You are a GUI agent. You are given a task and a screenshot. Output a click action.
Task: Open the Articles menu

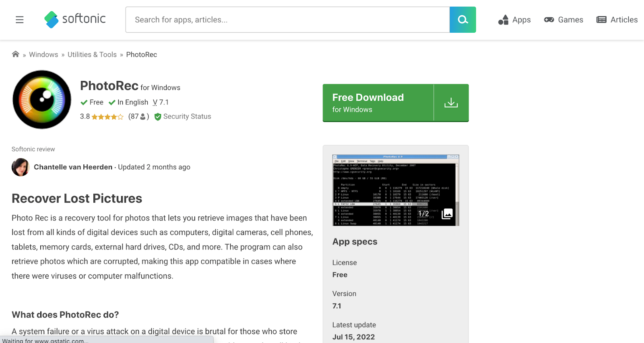coord(617,20)
